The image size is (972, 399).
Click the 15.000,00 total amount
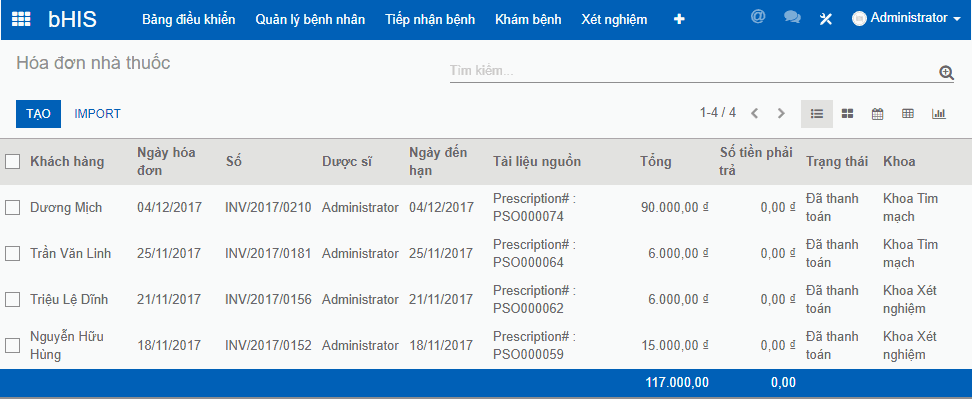pos(675,346)
